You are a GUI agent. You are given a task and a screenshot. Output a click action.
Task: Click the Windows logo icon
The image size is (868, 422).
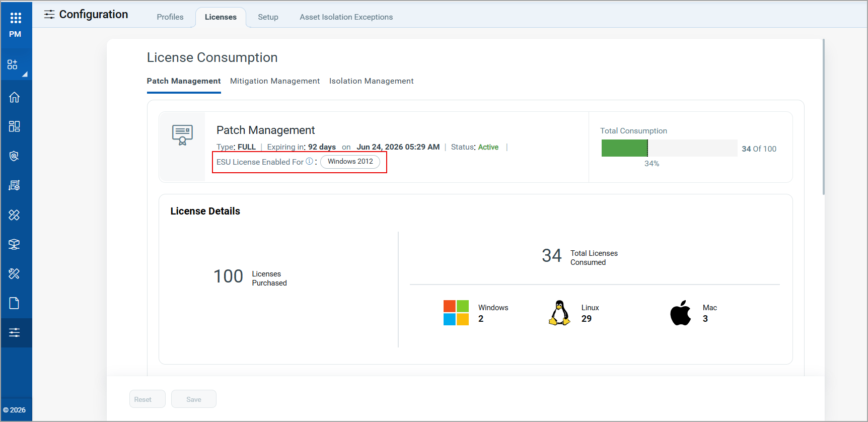pos(456,313)
